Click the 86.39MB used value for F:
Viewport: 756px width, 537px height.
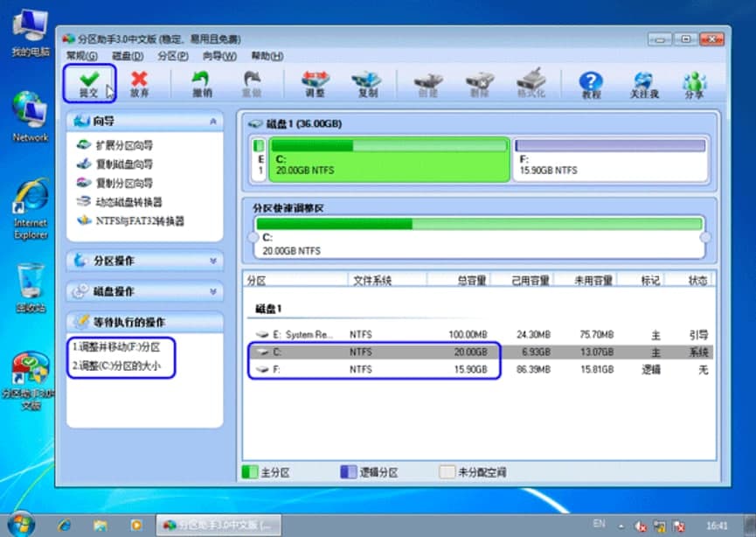(x=533, y=370)
